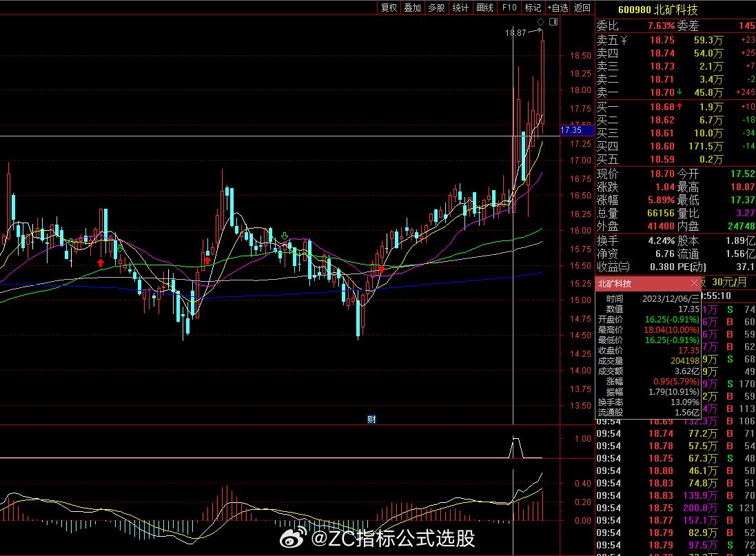Click the popup 成交量 204198 value
This screenshot has width=756, height=556.
pos(684,361)
